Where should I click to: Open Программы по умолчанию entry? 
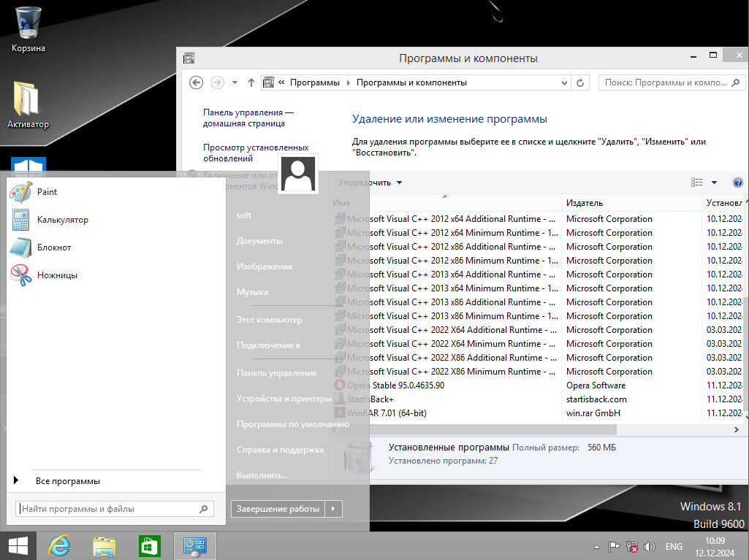[x=293, y=424]
